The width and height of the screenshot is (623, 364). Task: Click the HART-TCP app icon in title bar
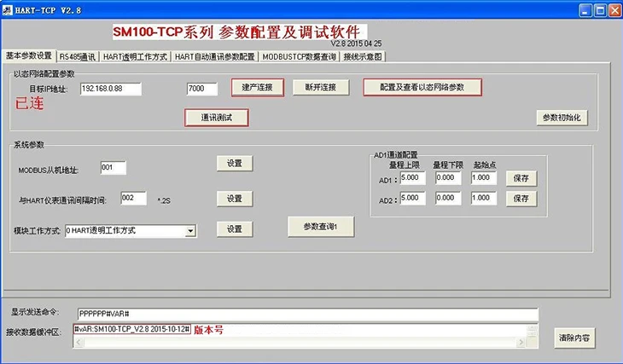[x=7, y=10]
